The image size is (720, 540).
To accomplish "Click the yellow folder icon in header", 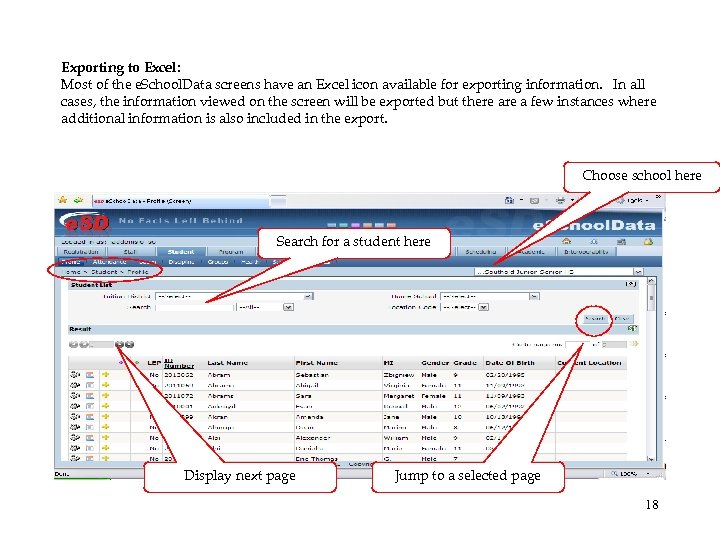I will pyautogui.click(x=648, y=241).
